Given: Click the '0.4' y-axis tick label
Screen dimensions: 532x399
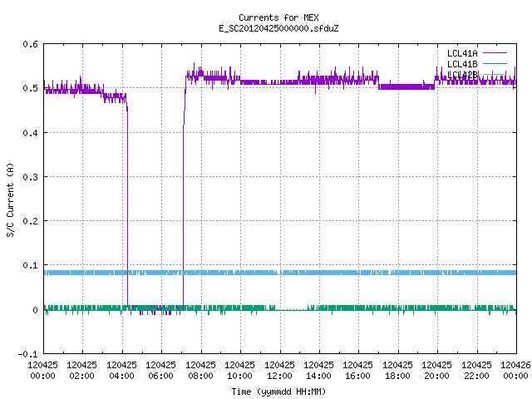Looking at the screenshot, I should [30, 133].
